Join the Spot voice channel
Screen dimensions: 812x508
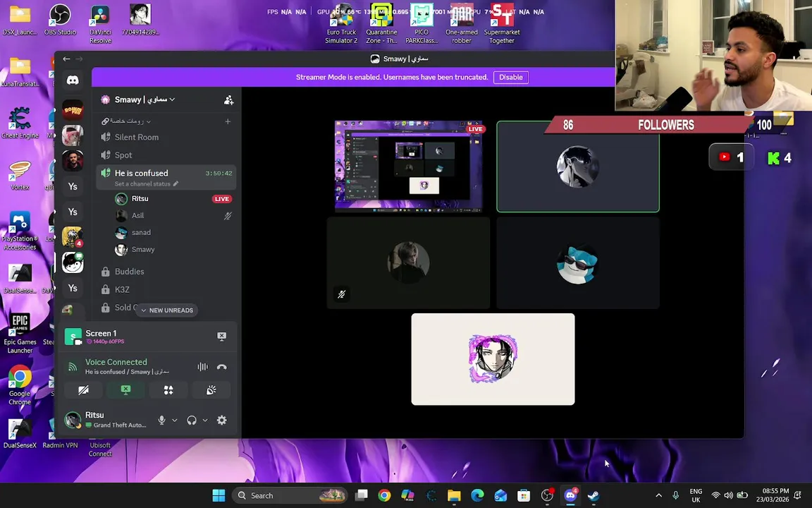click(166, 155)
